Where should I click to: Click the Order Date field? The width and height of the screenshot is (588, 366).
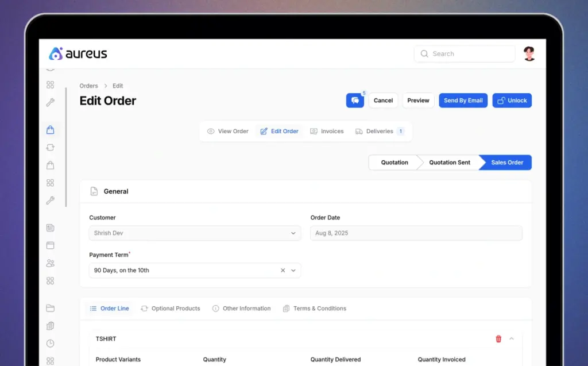(416, 233)
